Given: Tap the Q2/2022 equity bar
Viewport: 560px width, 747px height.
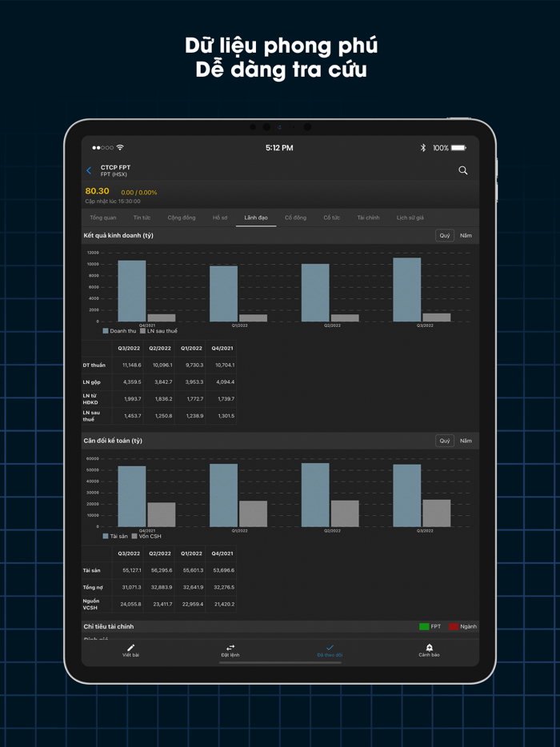Looking at the screenshot, I should (345, 513).
